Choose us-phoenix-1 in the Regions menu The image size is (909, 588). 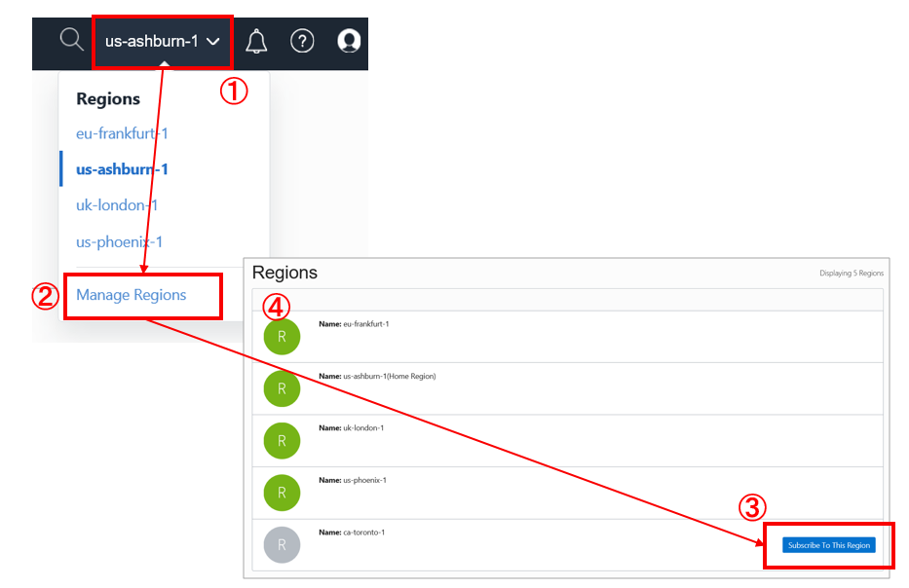coord(119,241)
